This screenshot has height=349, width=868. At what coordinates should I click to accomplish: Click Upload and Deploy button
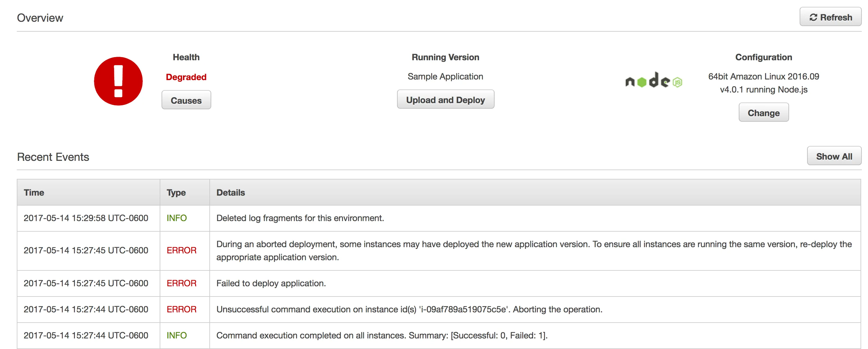pyautogui.click(x=445, y=100)
